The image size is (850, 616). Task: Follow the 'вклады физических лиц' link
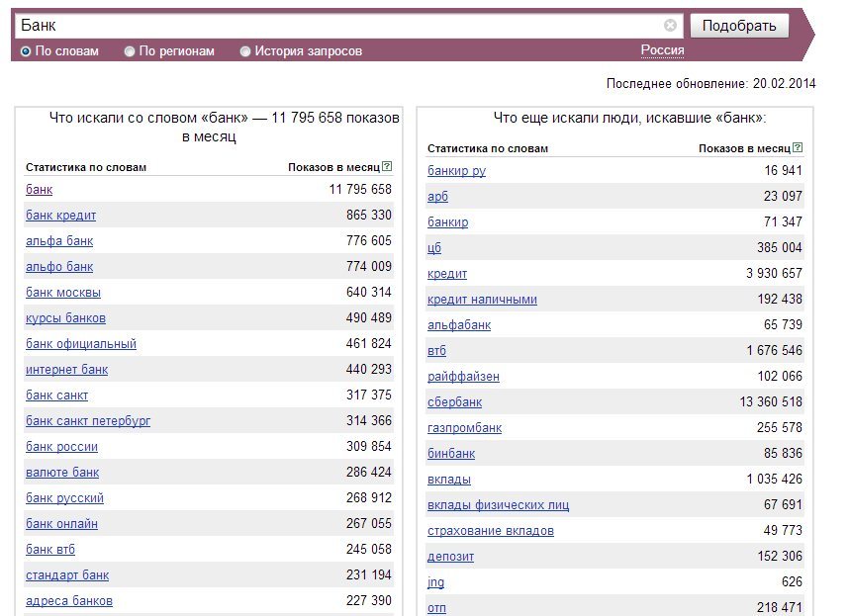498,505
